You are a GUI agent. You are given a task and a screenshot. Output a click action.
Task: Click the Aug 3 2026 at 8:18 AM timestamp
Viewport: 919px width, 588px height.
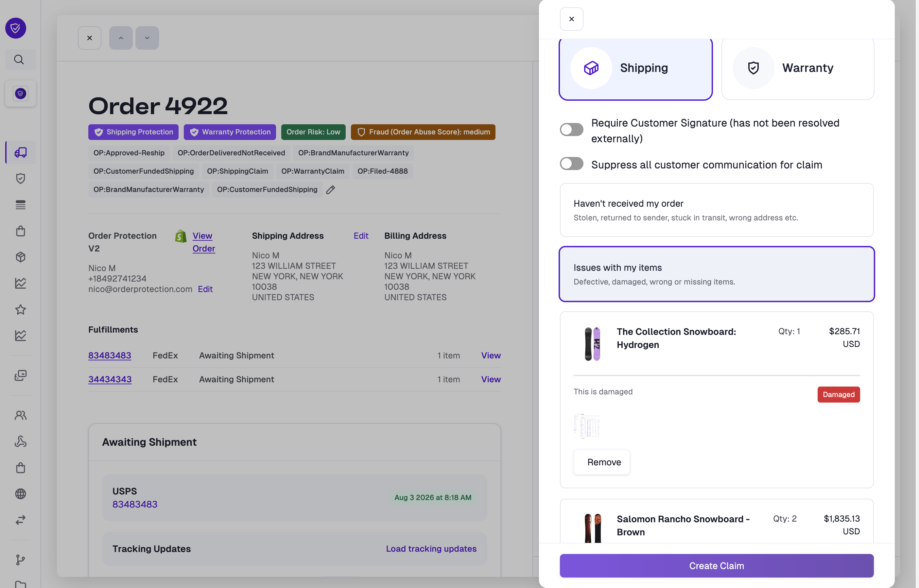[x=433, y=497]
